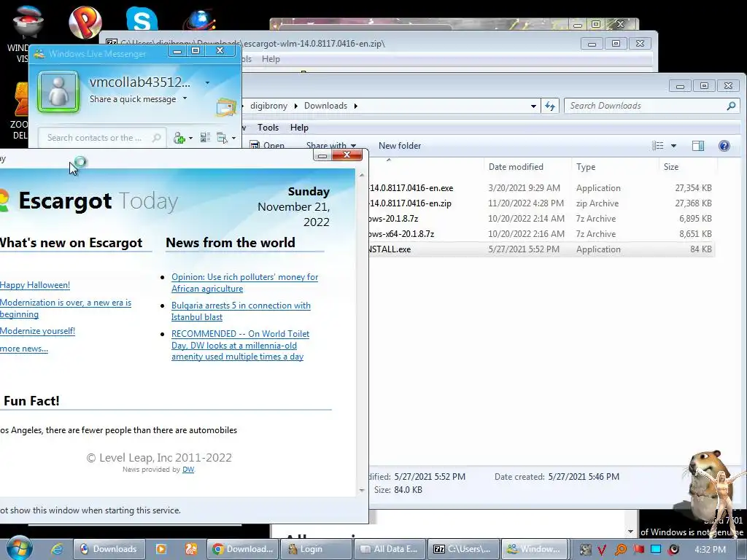
Task: Click the orange taskbar icon beside media player
Action: coord(192,549)
